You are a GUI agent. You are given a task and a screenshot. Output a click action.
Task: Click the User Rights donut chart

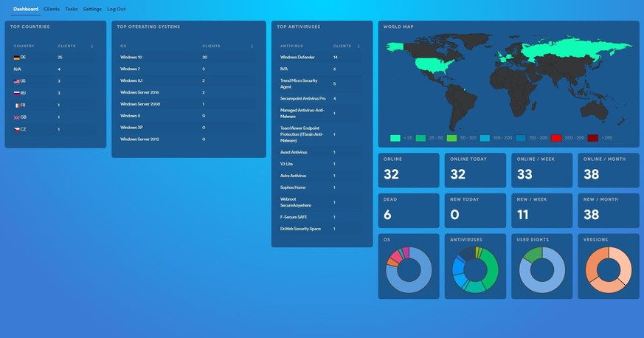tap(542, 270)
